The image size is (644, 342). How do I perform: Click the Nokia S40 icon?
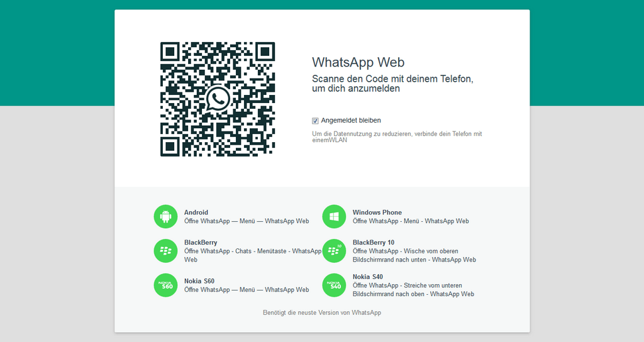tap(334, 285)
